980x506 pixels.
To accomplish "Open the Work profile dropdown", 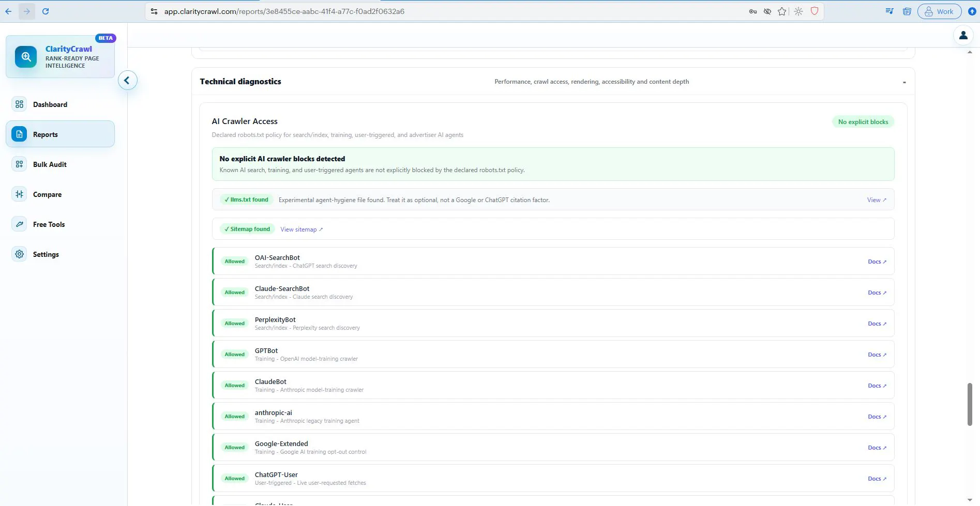I will pyautogui.click(x=939, y=11).
